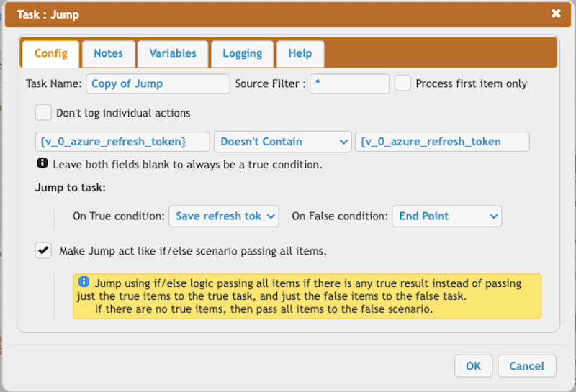
Task: Open On False condition End Point dropdown
Action: click(446, 216)
